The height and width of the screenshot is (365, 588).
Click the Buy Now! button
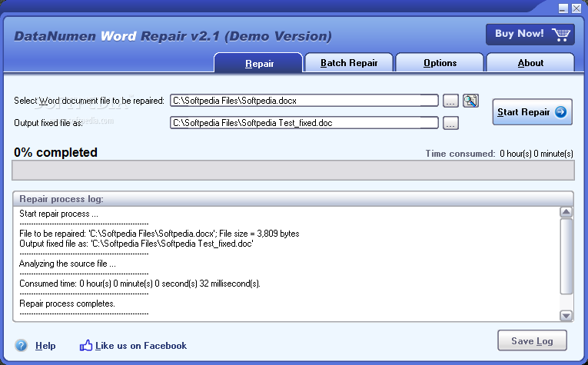coord(530,34)
